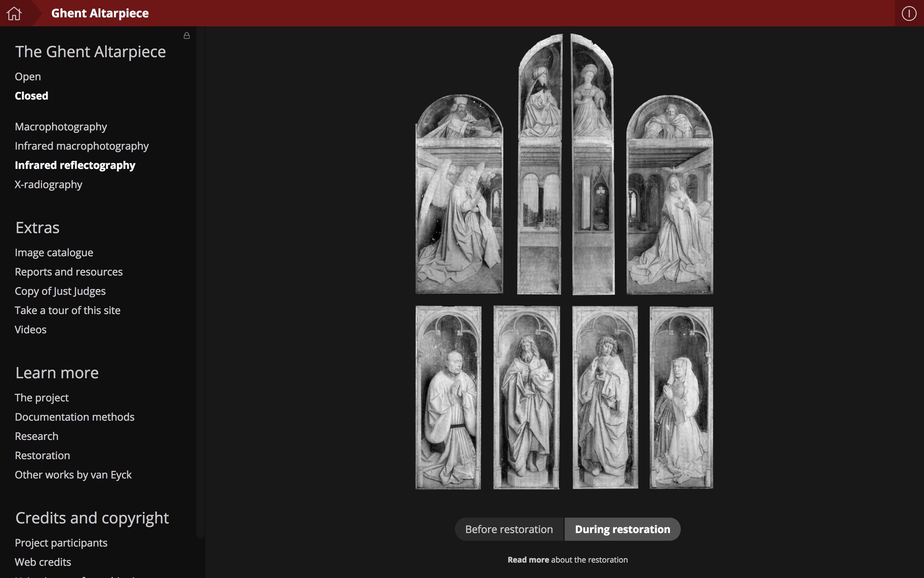The width and height of the screenshot is (924, 578).
Task: Select the Open altarpiece view
Action: point(28,76)
